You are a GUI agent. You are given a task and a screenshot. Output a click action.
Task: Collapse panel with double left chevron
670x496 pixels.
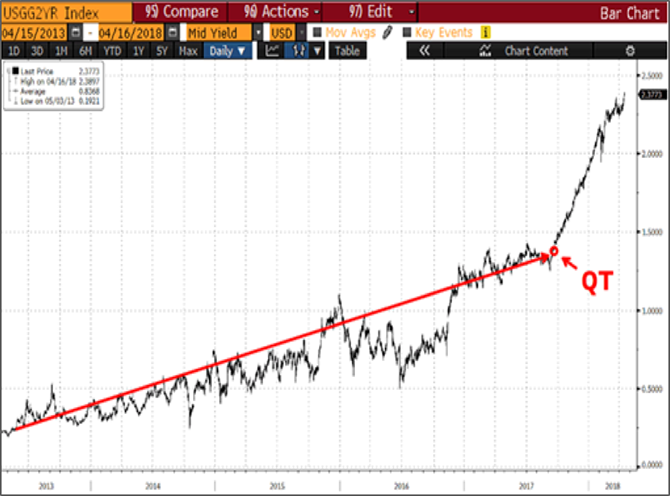tap(423, 50)
